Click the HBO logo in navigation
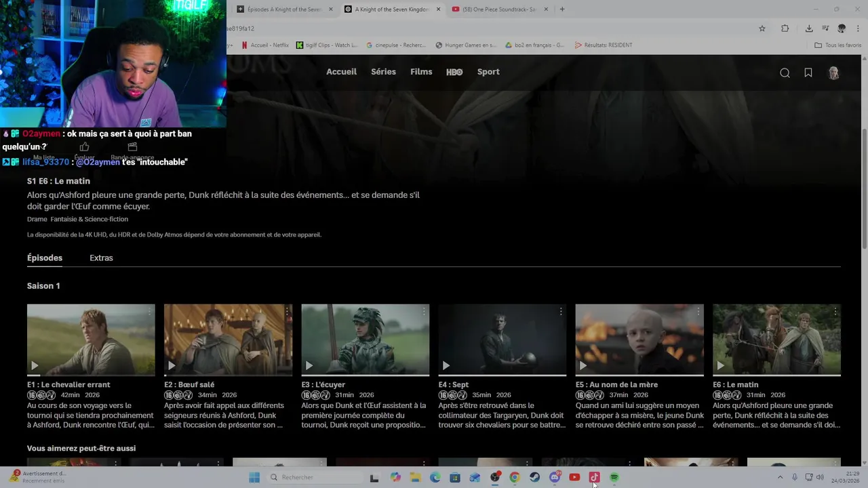The width and height of the screenshot is (868, 488). point(454,72)
